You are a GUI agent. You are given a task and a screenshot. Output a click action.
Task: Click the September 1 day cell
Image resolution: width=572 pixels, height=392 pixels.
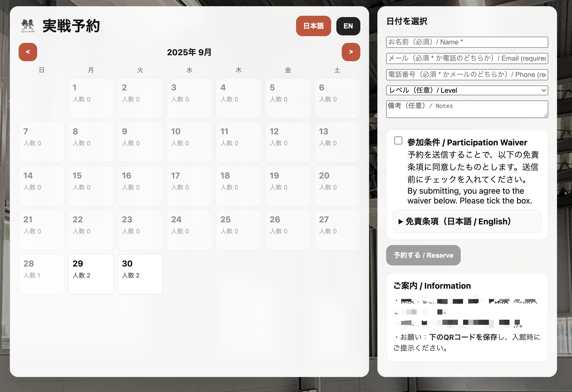(x=91, y=98)
